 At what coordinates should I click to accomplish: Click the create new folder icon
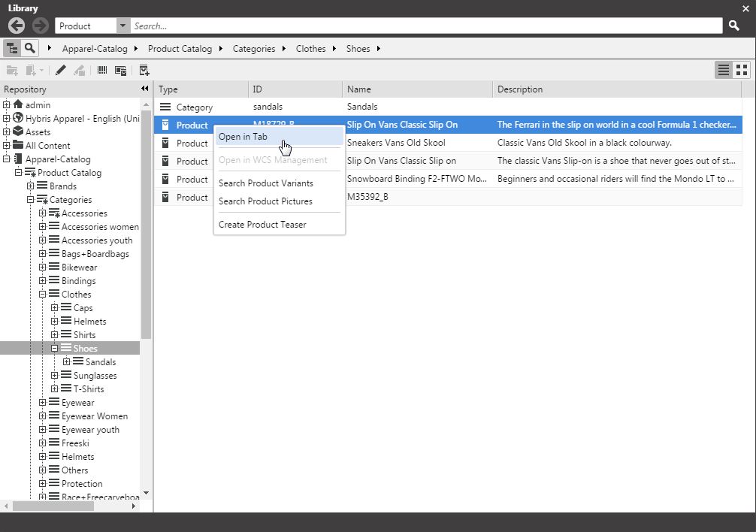tap(12, 70)
